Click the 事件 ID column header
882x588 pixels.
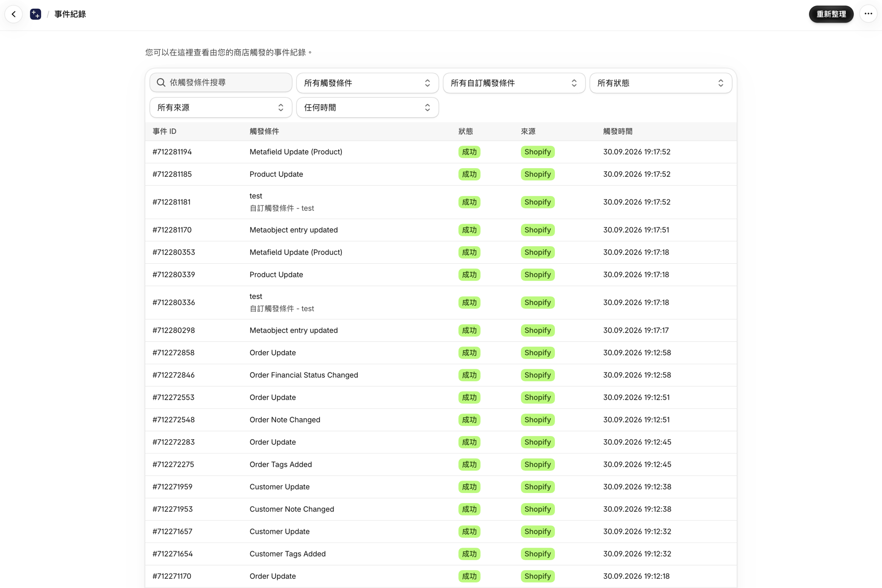point(164,131)
